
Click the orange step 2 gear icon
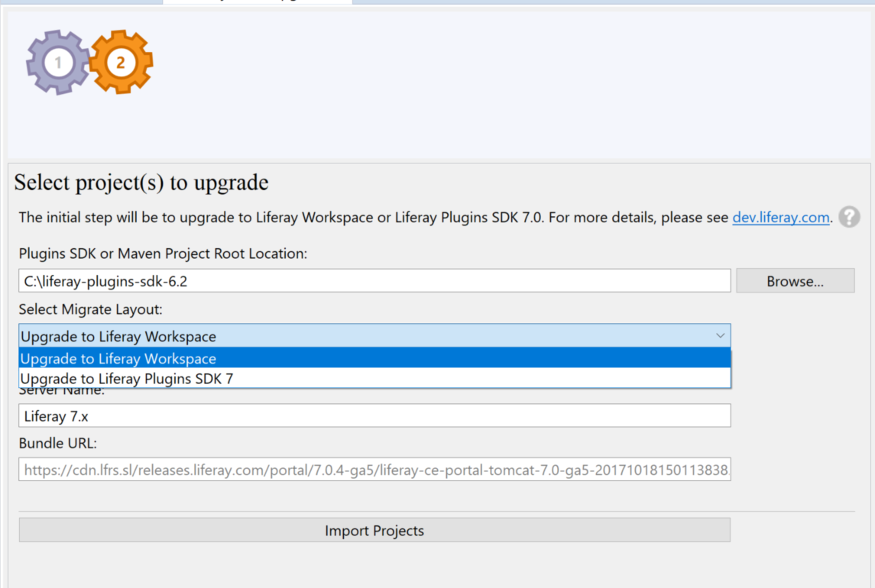tap(121, 62)
